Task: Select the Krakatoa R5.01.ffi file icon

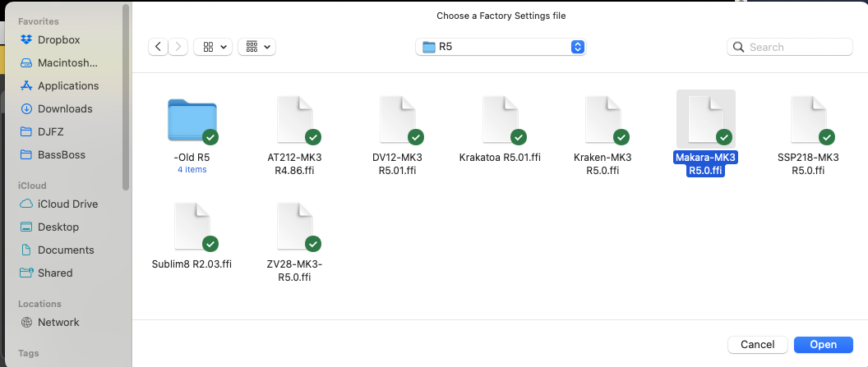Action: [500, 120]
